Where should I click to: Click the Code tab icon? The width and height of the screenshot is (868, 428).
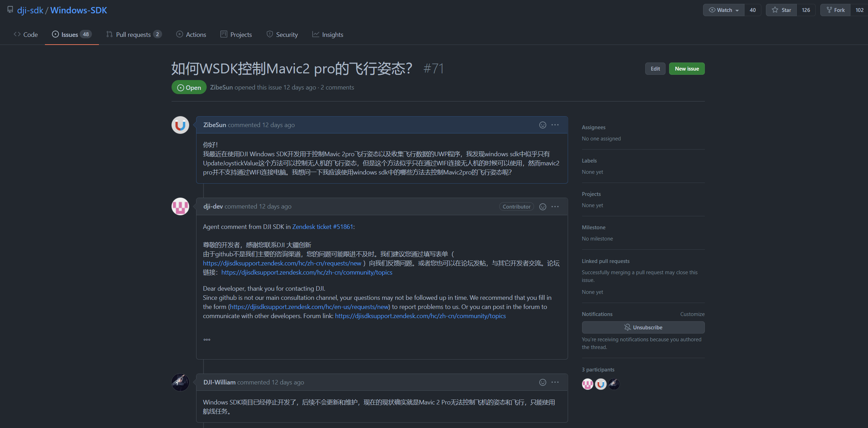click(16, 34)
